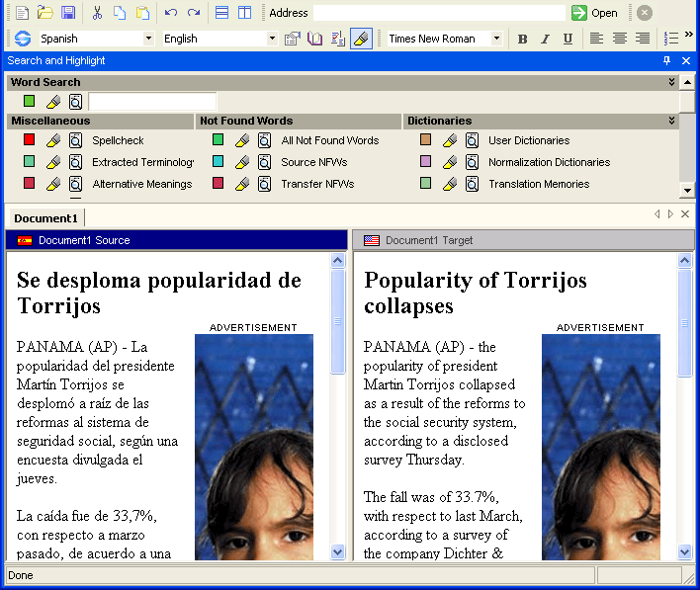Click the Word Search highlighter icon

click(x=53, y=102)
